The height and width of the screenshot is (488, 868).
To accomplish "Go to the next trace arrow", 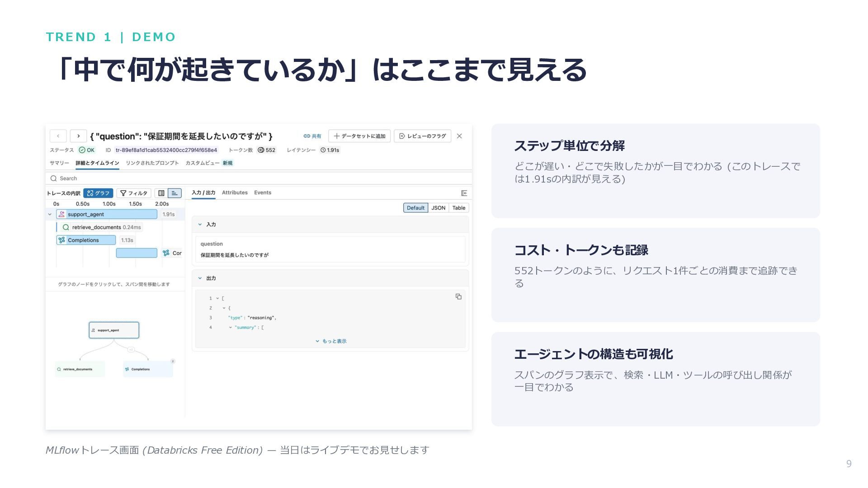I will pos(78,136).
